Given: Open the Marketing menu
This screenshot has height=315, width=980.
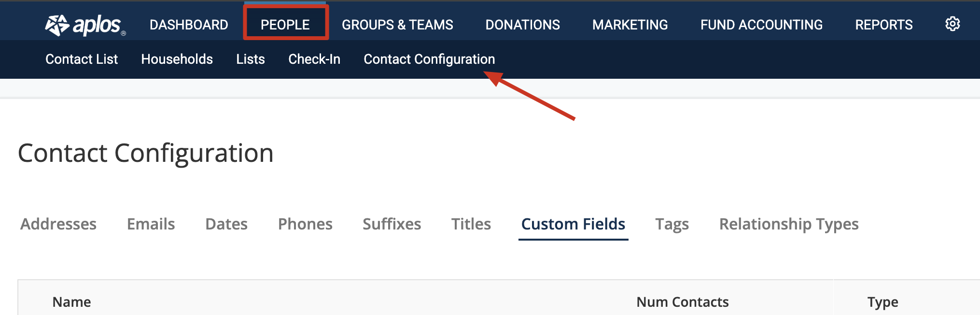Looking at the screenshot, I should tap(630, 25).
